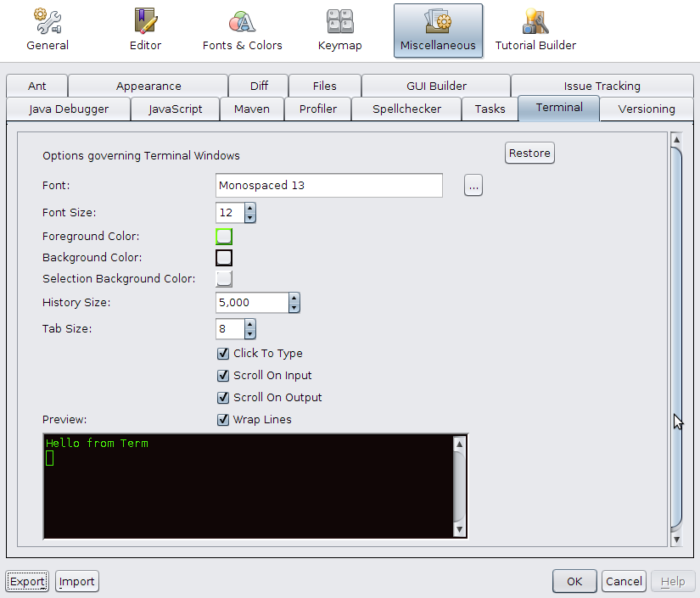700x598 pixels.
Task: Switch to the Maven tab
Action: click(252, 109)
